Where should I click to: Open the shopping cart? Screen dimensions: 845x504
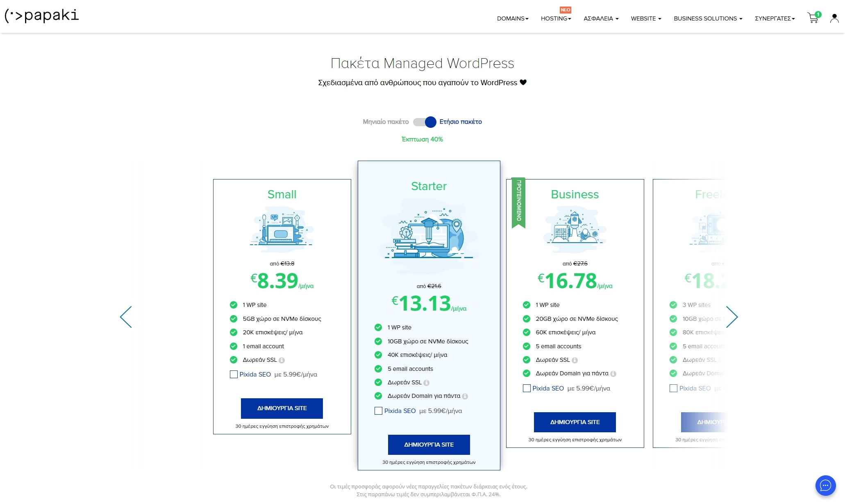(x=813, y=17)
